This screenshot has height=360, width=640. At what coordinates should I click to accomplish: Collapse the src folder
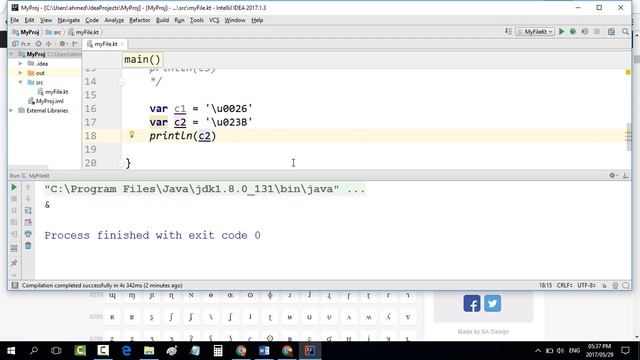20,82
